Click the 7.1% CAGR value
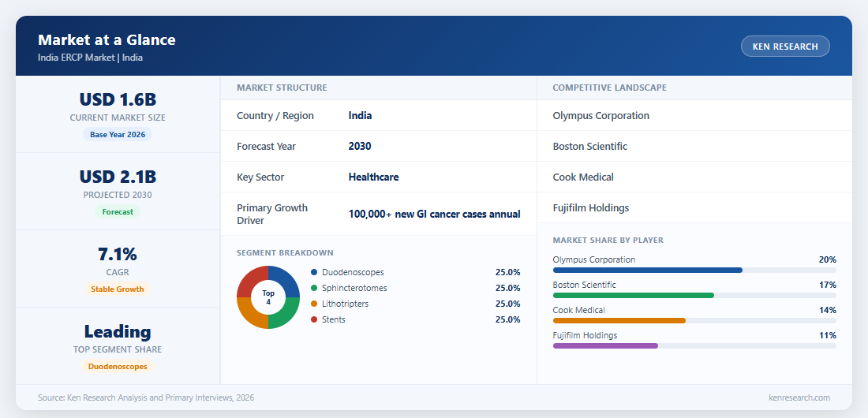The height and width of the screenshot is (418, 868). (x=118, y=254)
